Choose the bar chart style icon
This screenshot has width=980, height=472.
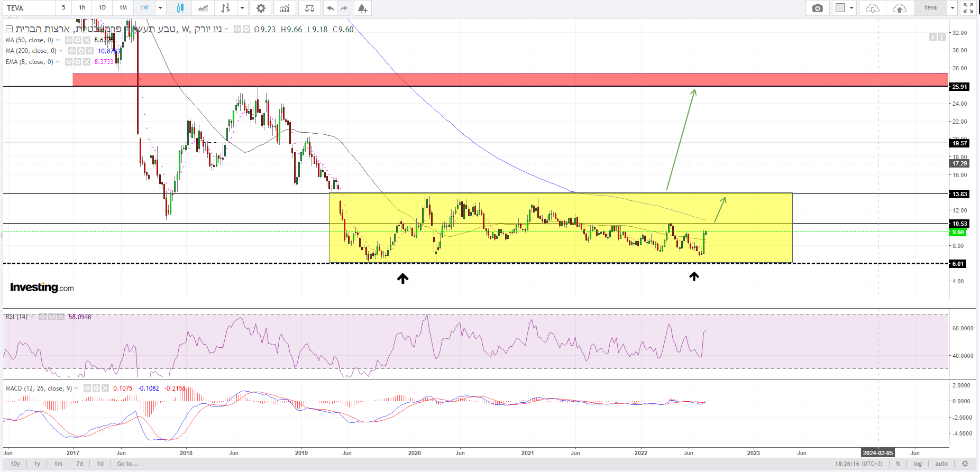pos(226,8)
